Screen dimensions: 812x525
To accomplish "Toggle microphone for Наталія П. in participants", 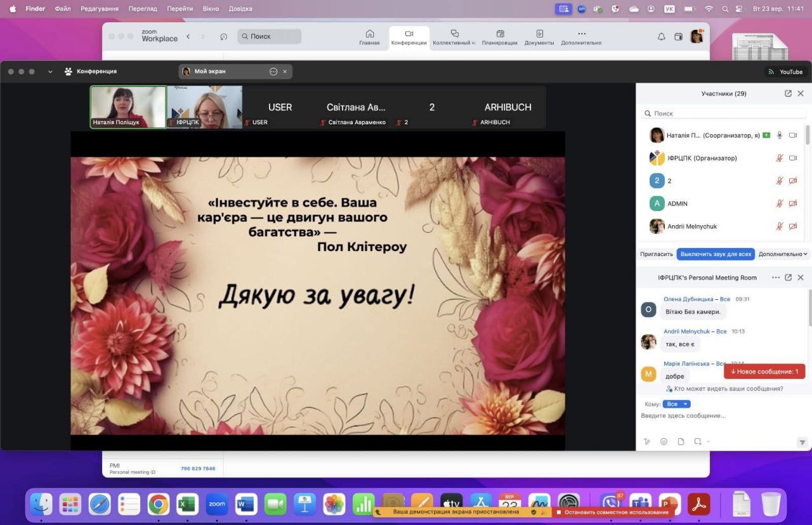I will pyautogui.click(x=780, y=135).
